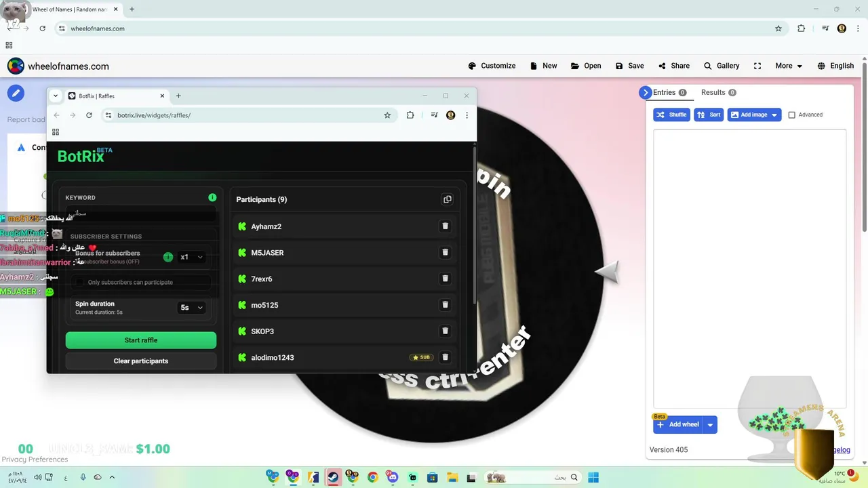
Task: Remove participant mo5125
Action: point(445,305)
